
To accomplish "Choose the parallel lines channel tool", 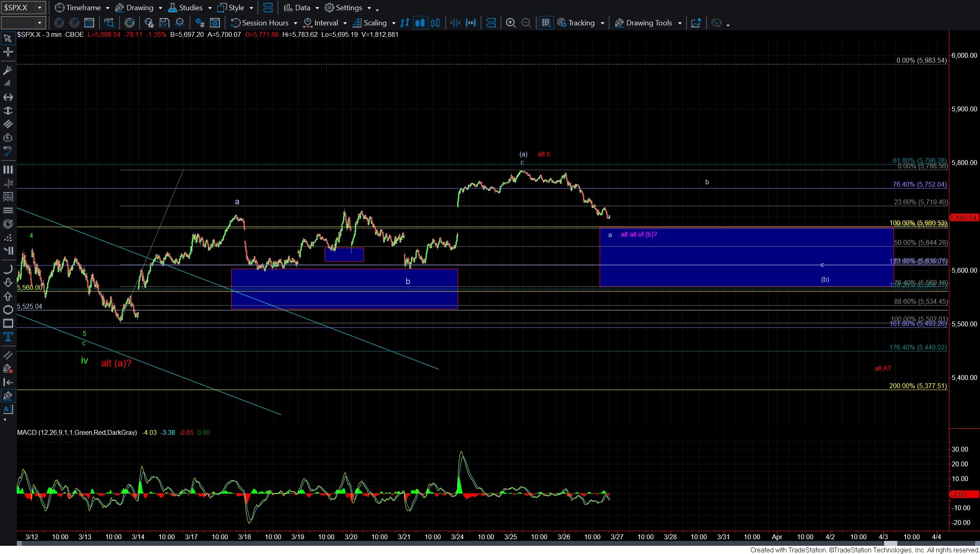I will click(8, 124).
